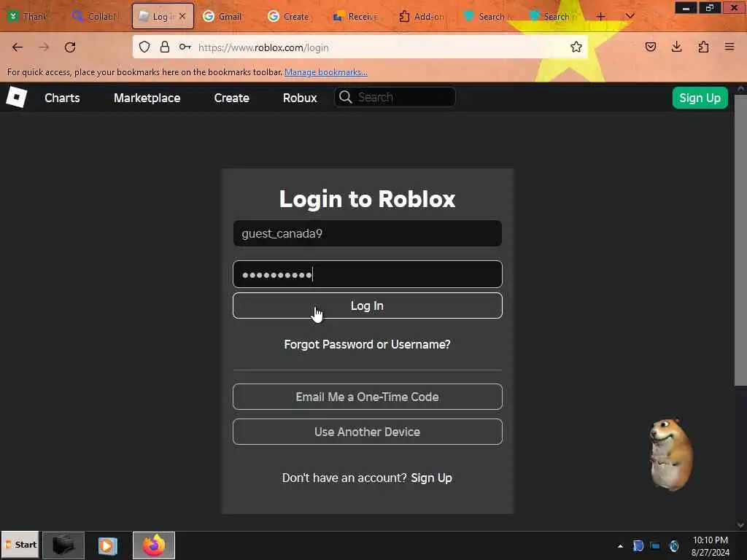Switch to the Gmail tab
Screen dimensions: 747x560
pos(223,16)
